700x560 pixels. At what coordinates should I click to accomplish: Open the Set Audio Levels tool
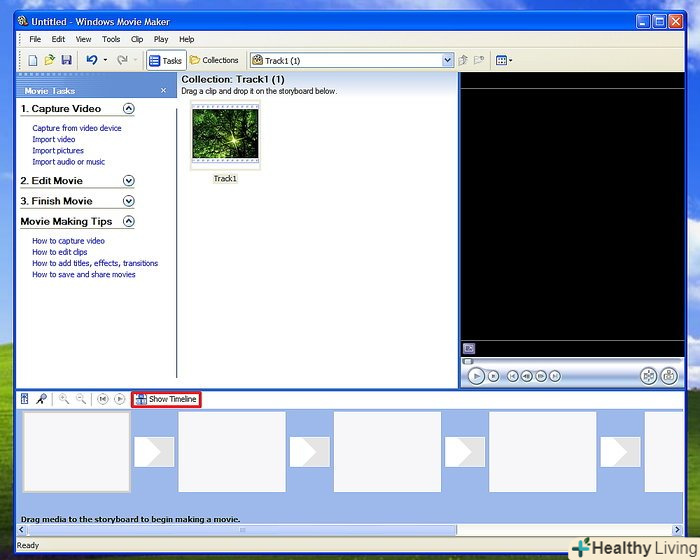[x=25, y=399]
